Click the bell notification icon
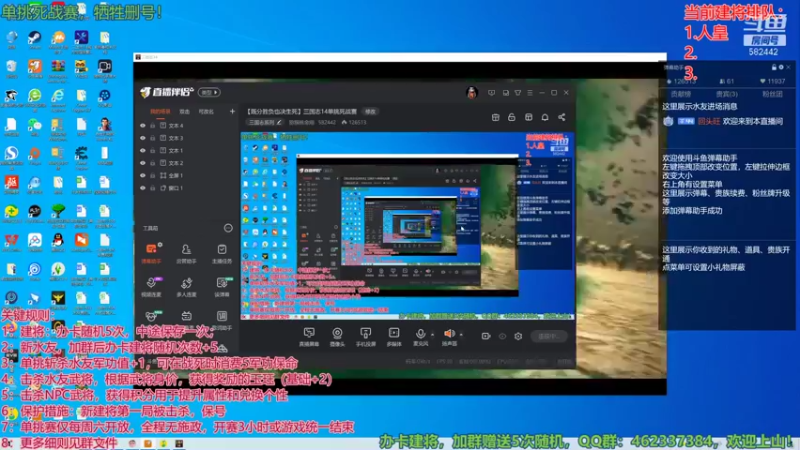800x450 pixels. 545,117
